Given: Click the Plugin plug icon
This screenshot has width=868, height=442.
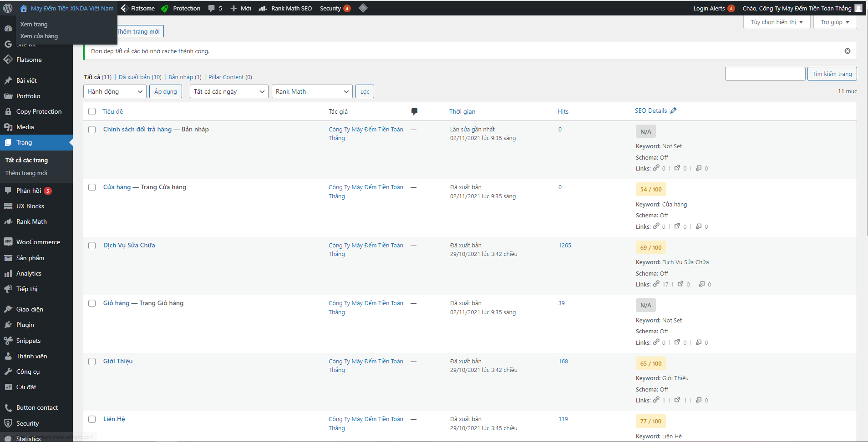Looking at the screenshot, I should (x=8, y=325).
